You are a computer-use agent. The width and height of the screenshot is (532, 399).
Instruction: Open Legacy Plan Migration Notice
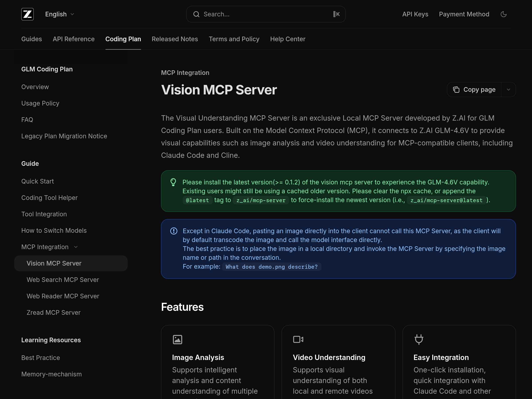[x=64, y=136]
